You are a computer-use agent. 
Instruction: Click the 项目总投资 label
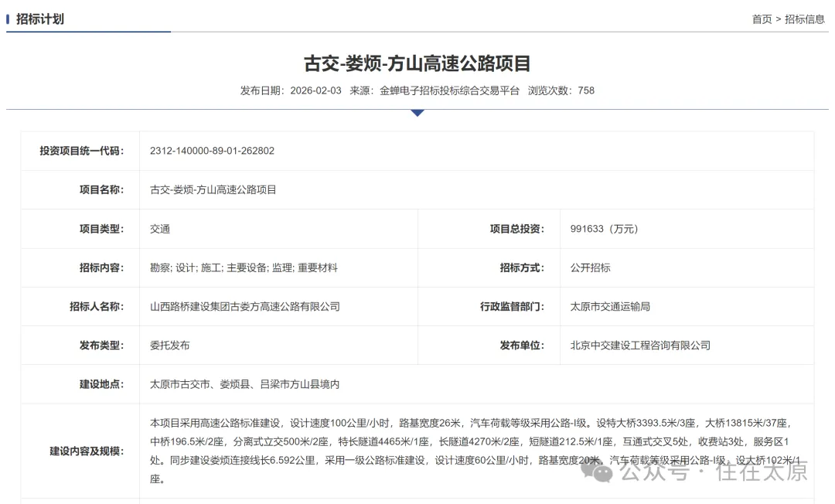coord(517,229)
